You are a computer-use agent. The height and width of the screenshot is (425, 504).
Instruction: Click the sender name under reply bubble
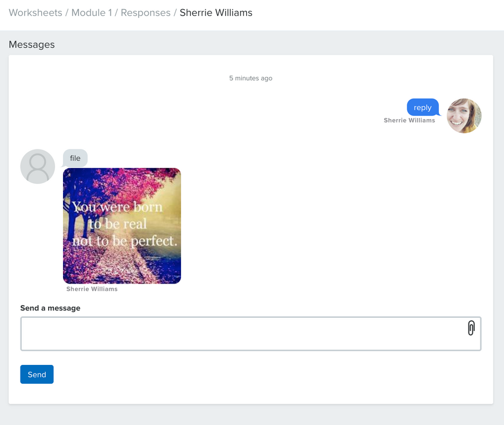409,120
